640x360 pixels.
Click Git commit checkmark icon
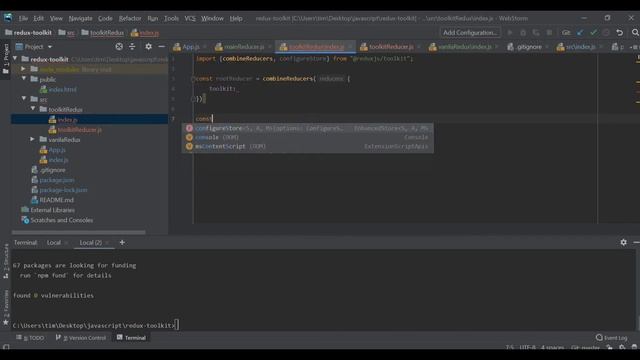click(x=593, y=33)
